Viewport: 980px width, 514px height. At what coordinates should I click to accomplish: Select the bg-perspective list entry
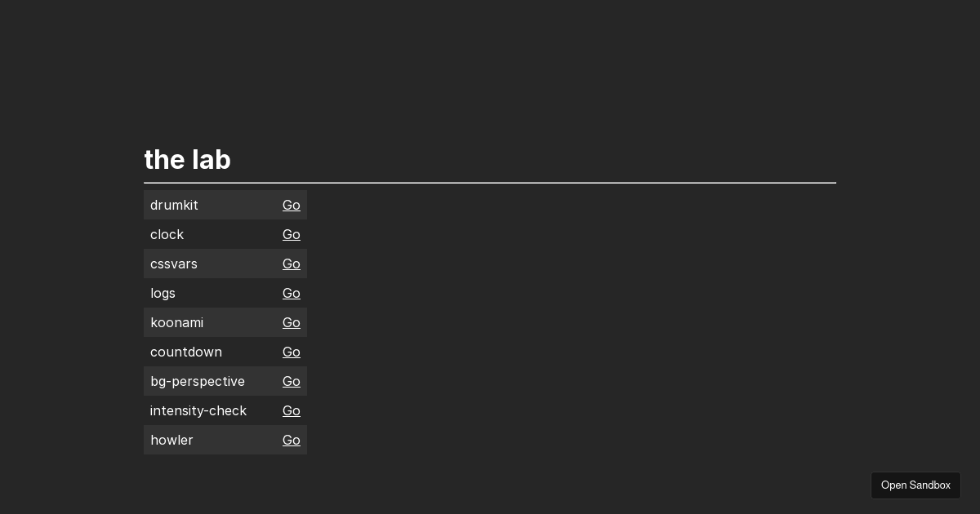click(x=198, y=381)
